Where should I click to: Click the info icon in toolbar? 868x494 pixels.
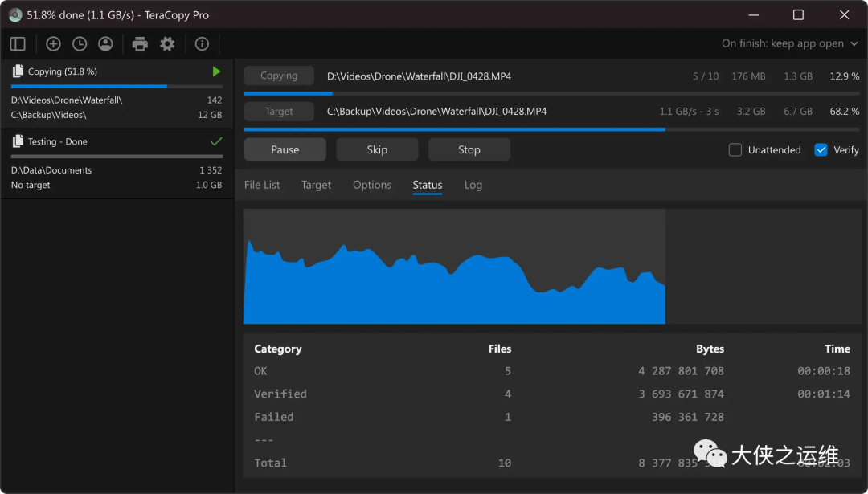pyautogui.click(x=202, y=44)
